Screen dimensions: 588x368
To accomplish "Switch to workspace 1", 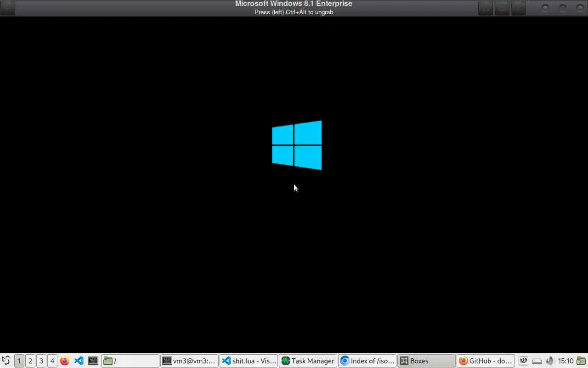I will tap(19, 361).
